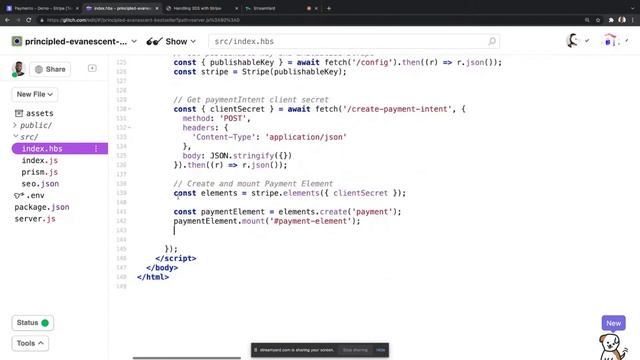The width and height of the screenshot is (640, 360).
Task: Open the browser profile avatar
Action: point(622,20)
